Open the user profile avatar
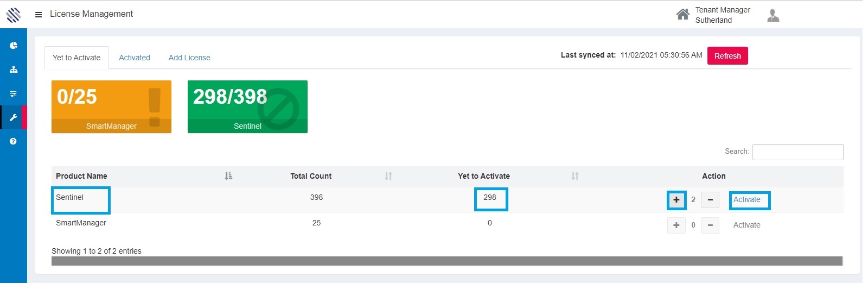The image size is (868, 283). pos(773,15)
